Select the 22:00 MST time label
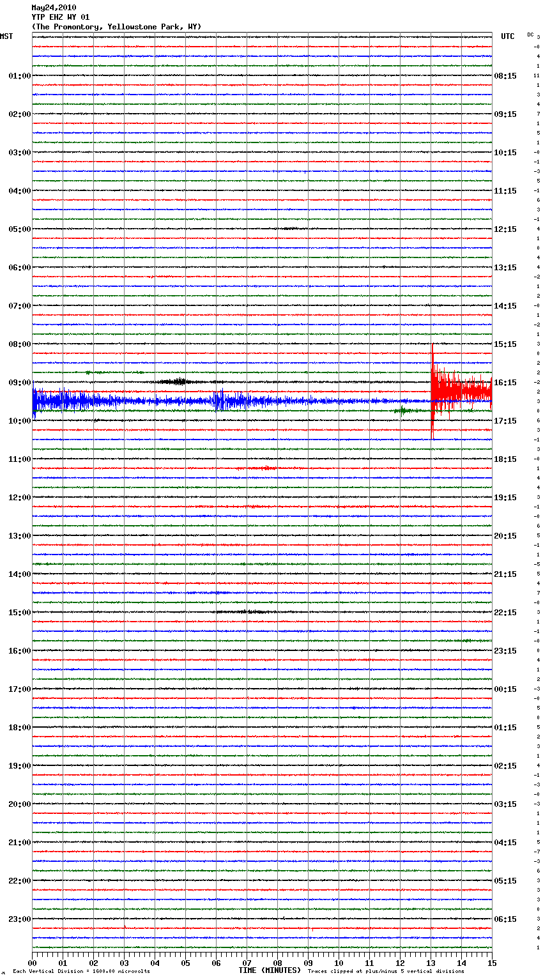This screenshot has height=980, width=543. click(x=19, y=881)
